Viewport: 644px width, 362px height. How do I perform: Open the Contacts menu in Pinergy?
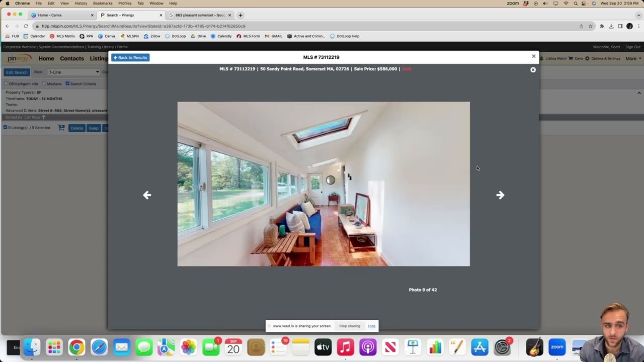pos(72,58)
